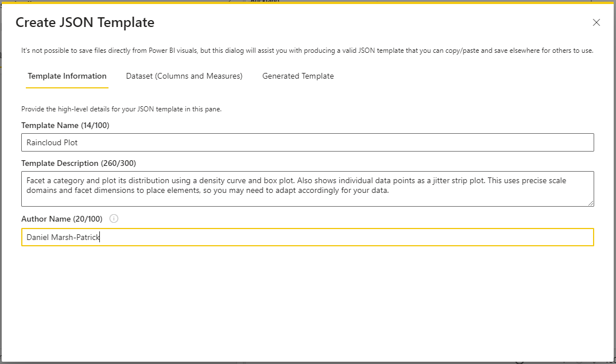Click the Template Description resize handle

click(x=591, y=203)
